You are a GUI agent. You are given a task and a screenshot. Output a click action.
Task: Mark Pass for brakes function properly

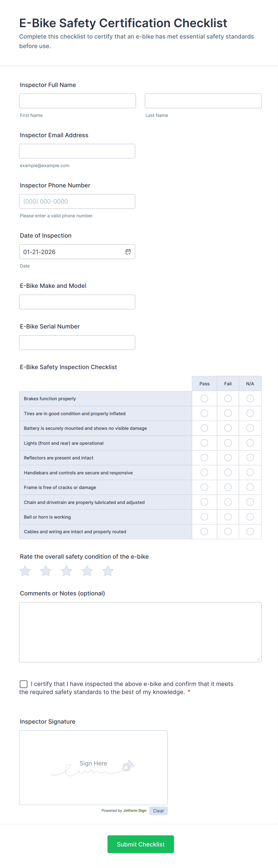[x=204, y=398]
